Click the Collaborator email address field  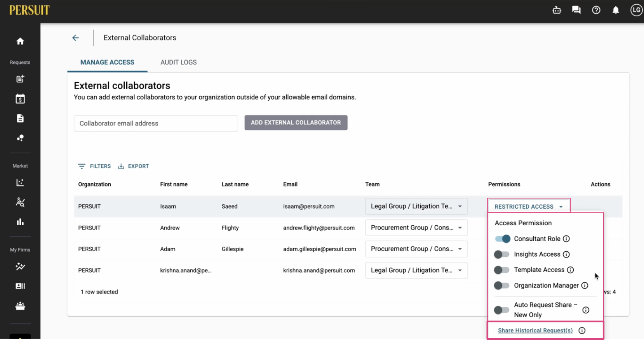tap(156, 124)
